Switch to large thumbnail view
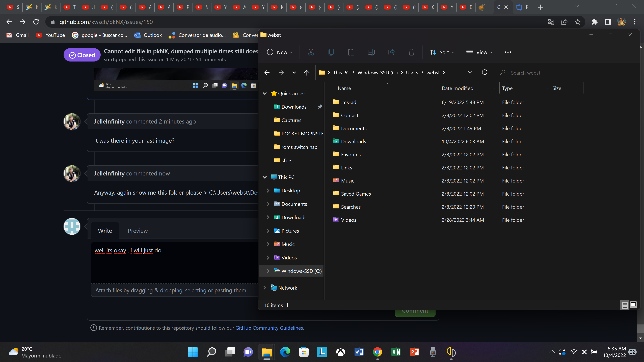 pyautogui.click(x=633, y=305)
